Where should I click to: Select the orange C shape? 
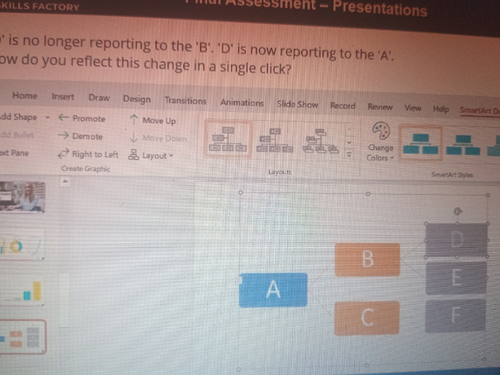(367, 317)
